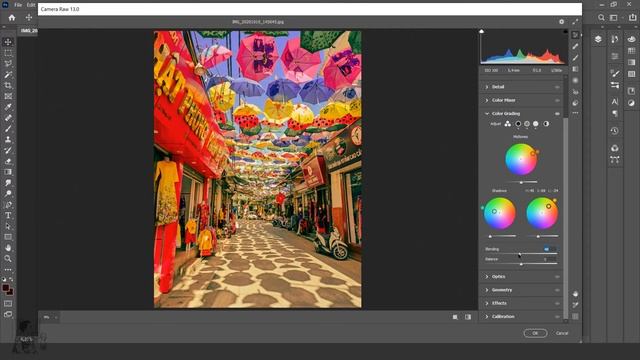
Task: Select the Eyedropper tool in left toolbar
Action: tap(8, 107)
